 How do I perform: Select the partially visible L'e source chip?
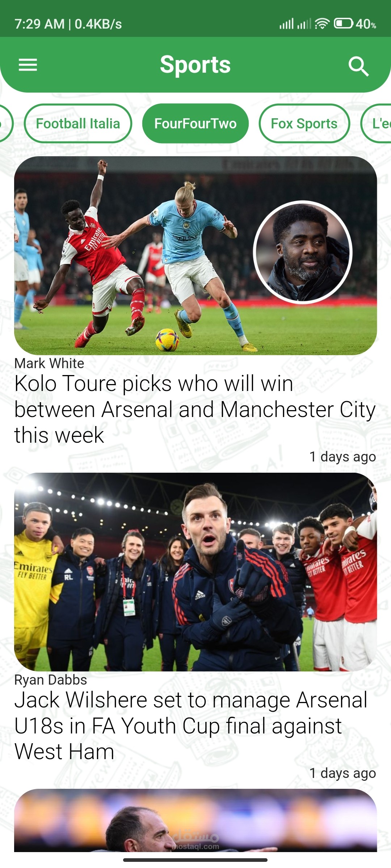coord(377,124)
